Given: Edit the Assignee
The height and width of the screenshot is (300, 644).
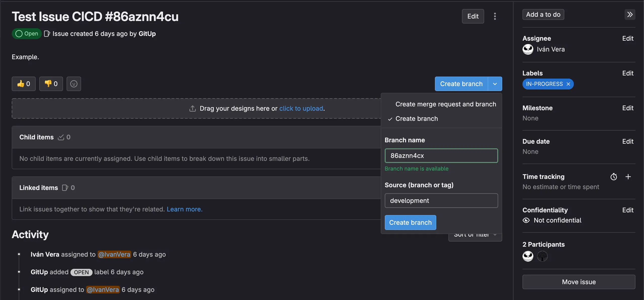Looking at the screenshot, I should (628, 39).
